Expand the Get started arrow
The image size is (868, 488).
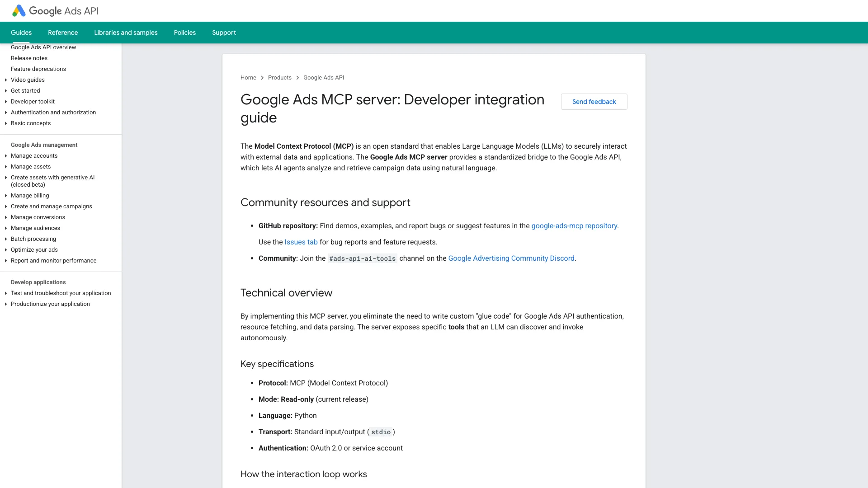pyautogui.click(x=6, y=91)
